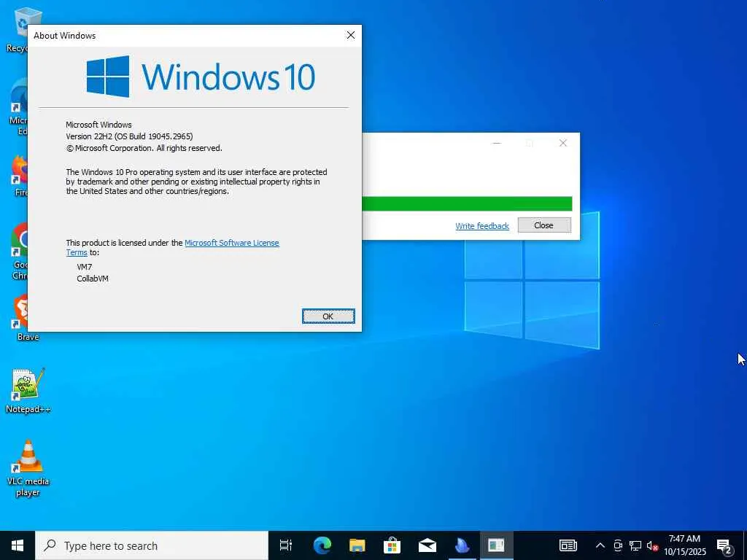Open the Mail app from the taskbar

427,545
